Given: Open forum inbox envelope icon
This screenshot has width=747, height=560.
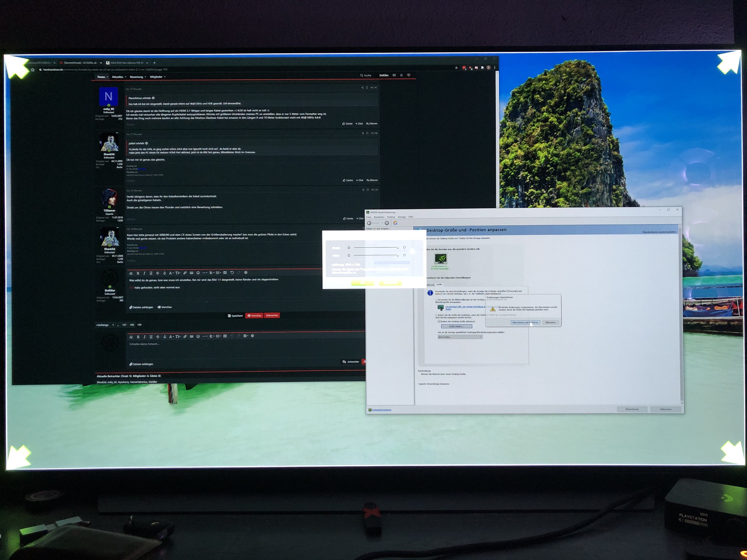Looking at the screenshot, I should [x=394, y=75].
